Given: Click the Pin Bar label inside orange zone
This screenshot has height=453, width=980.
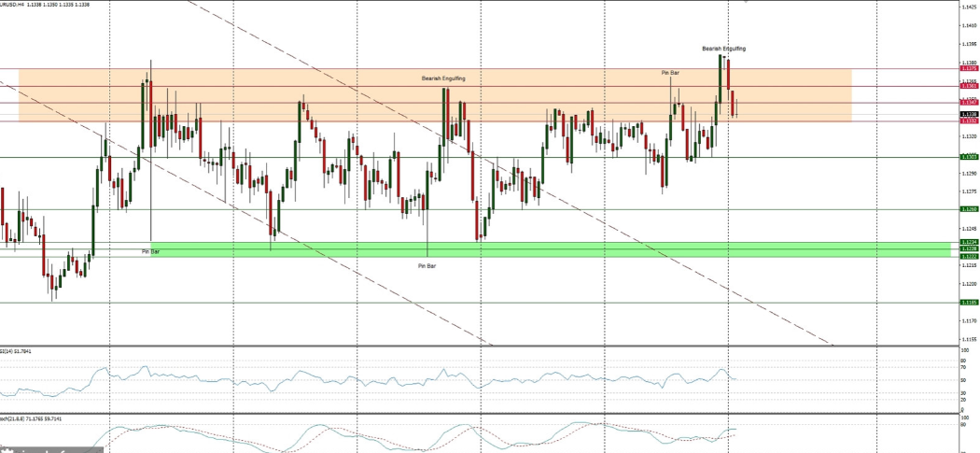Looking at the screenshot, I should tap(670, 72).
